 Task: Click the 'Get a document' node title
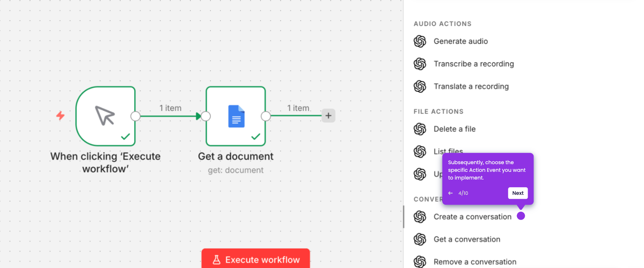(x=236, y=156)
